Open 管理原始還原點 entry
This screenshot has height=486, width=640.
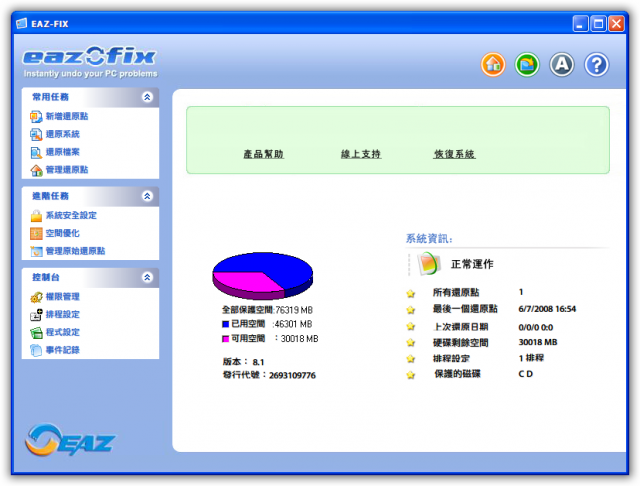(x=75, y=251)
